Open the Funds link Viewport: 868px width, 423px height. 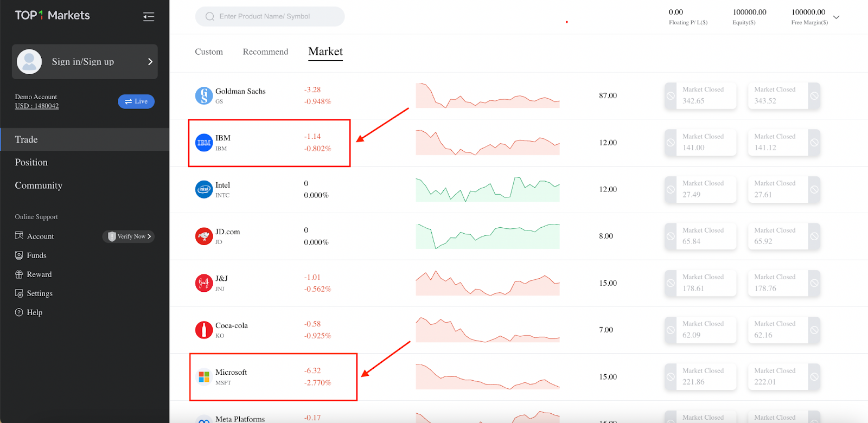[36, 255]
